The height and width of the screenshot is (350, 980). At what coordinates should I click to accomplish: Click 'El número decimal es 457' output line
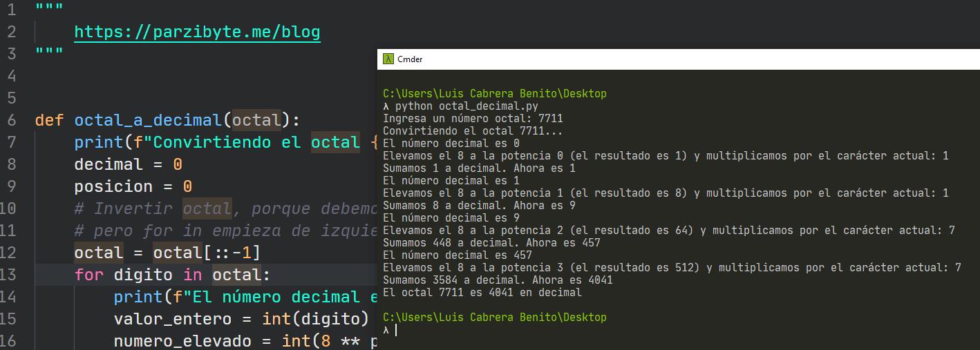click(458, 255)
